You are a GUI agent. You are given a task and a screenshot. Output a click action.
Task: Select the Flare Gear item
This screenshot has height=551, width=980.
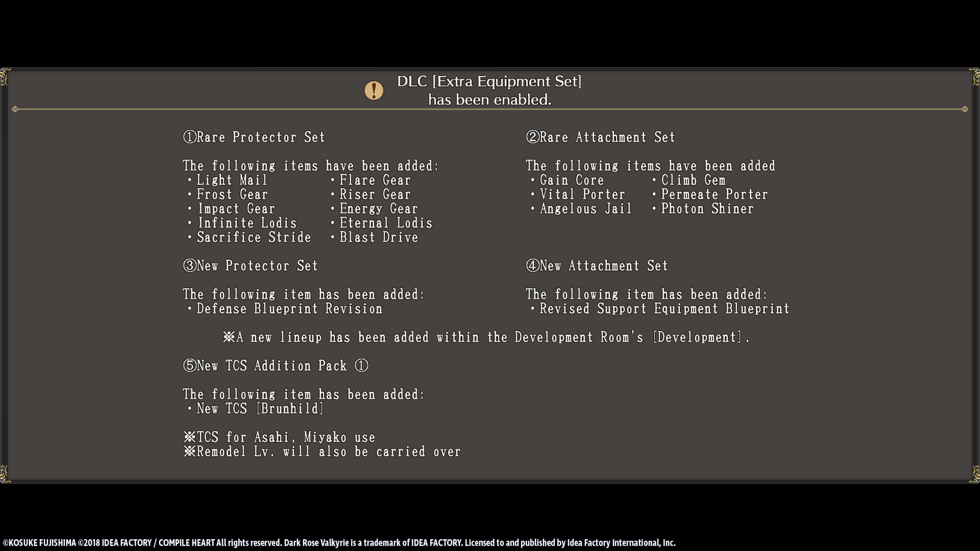pyautogui.click(x=374, y=180)
